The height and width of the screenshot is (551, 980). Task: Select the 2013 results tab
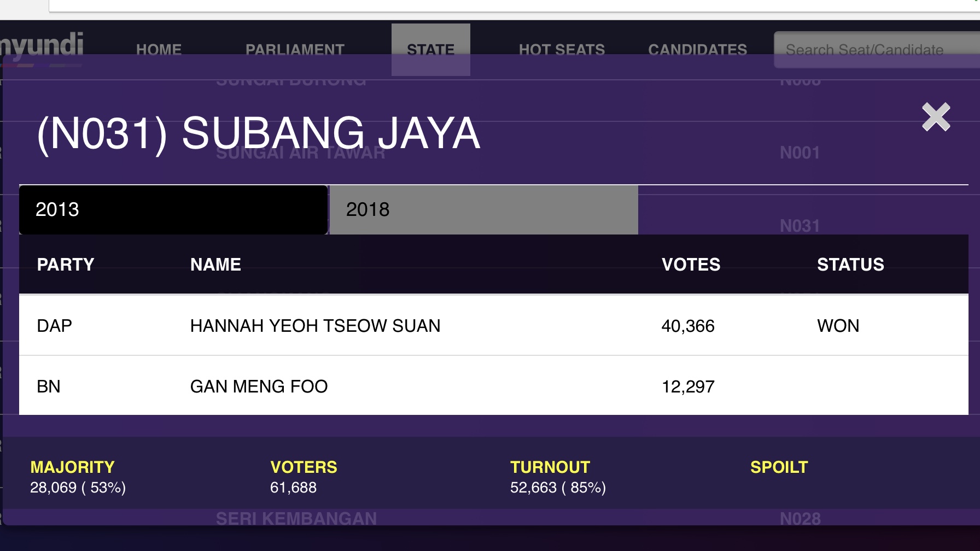pyautogui.click(x=173, y=210)
